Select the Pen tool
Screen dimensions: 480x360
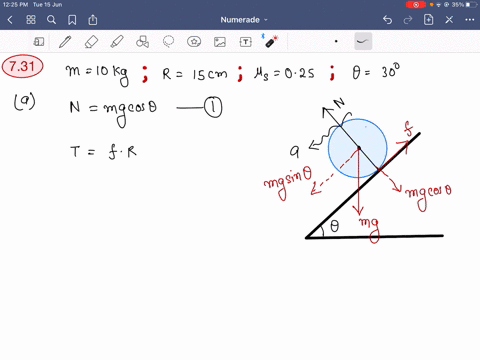[65, 42]
